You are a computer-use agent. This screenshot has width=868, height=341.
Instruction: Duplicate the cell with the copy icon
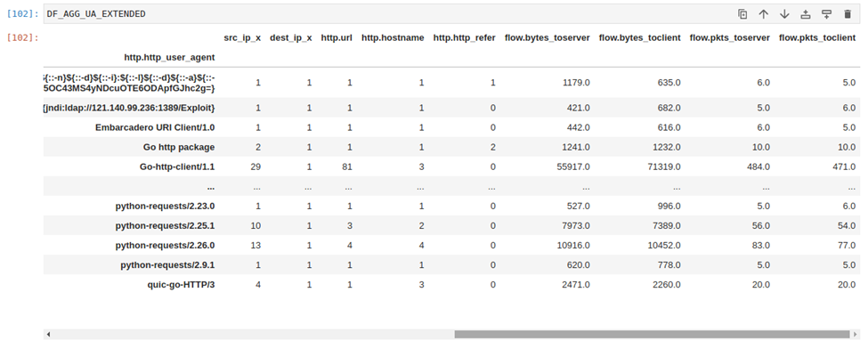[742, 14]
